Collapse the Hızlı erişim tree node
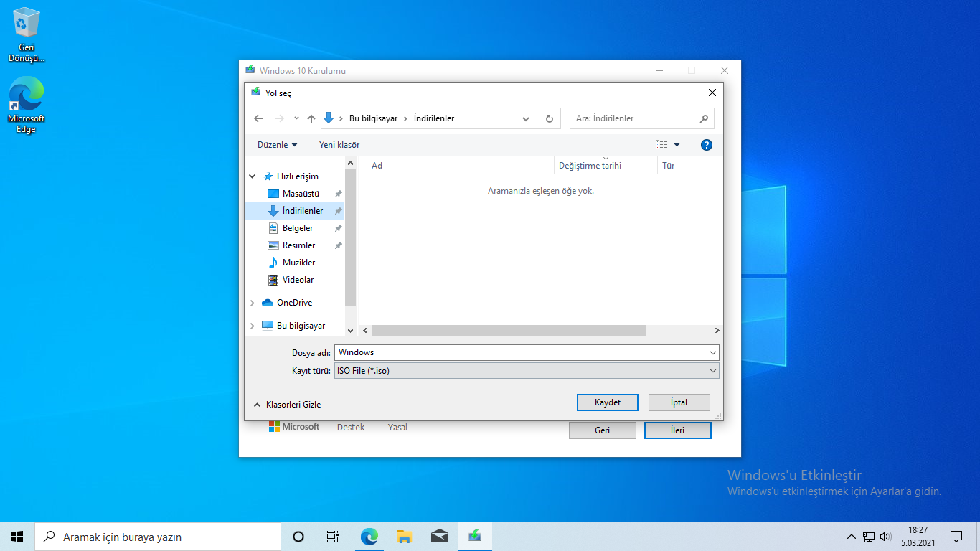This screenshot has width=980, height=551. pyautogui.click(x=253, y=176)
